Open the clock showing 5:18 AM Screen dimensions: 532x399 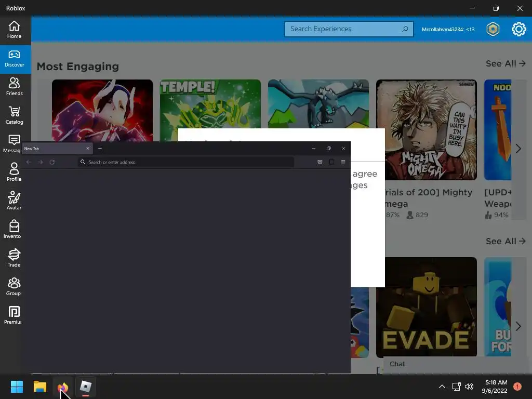(x=495, y=387)
